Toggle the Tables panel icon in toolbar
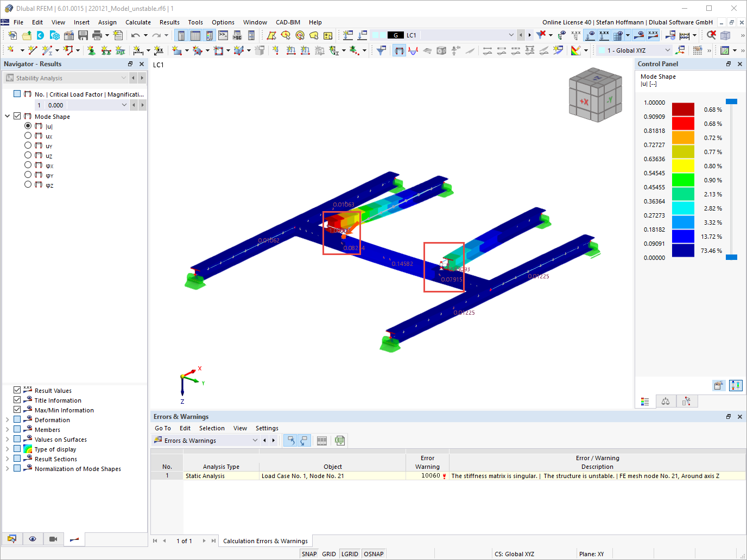 195,35
